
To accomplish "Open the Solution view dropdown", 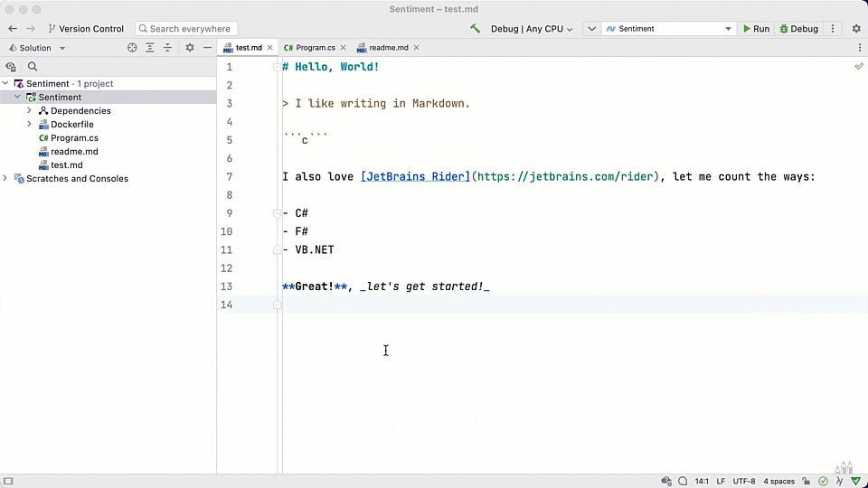I will point(37,48).
